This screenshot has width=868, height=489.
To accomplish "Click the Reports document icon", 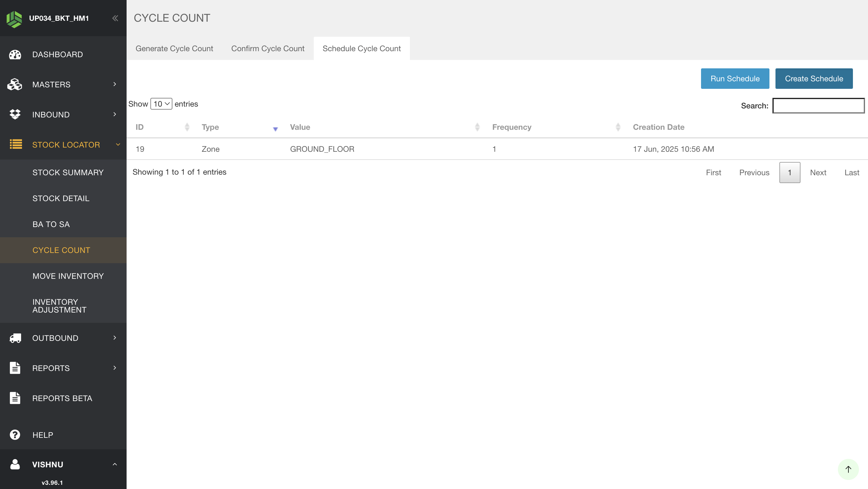I will (15, 368).
